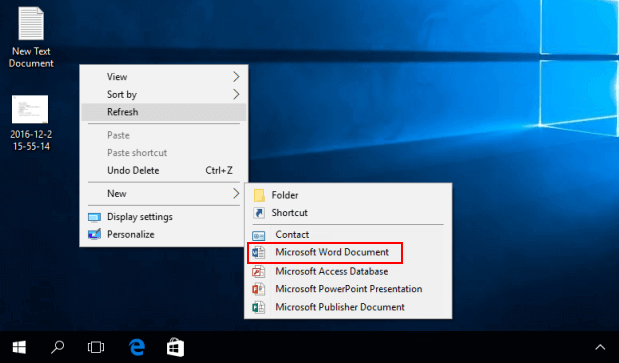619x363 pixels.
Task: Expand the Sort by submenu arrow
Action: [236, 94]
